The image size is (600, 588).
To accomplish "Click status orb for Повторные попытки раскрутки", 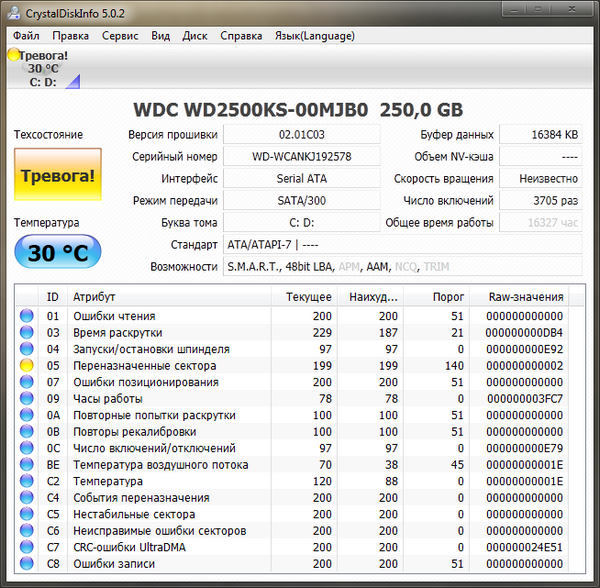I will coord(26,415).
